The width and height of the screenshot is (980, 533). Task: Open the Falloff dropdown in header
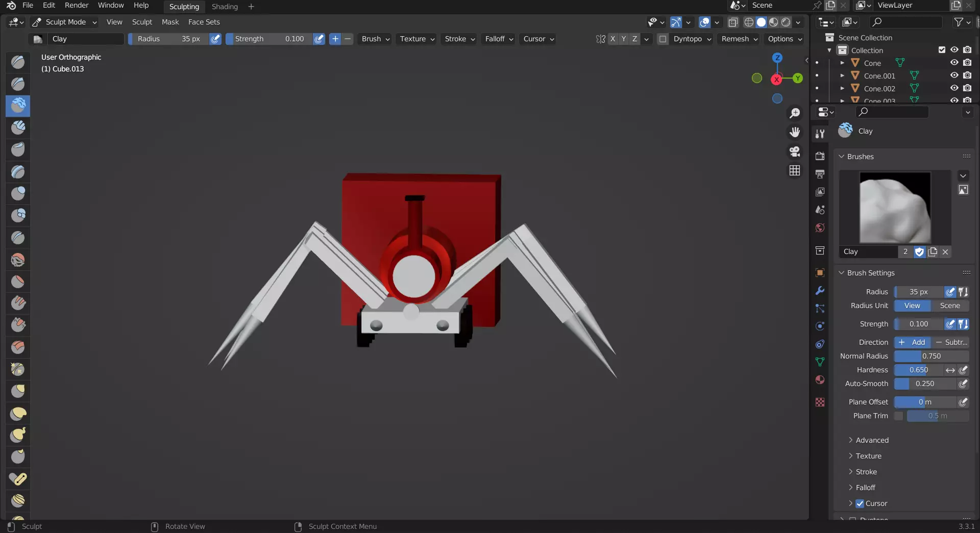coord(499,39)
